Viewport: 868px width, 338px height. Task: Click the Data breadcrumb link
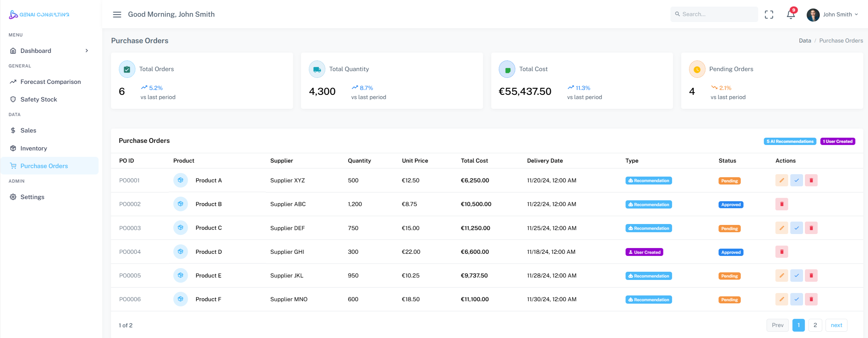(x=805, y=40)
